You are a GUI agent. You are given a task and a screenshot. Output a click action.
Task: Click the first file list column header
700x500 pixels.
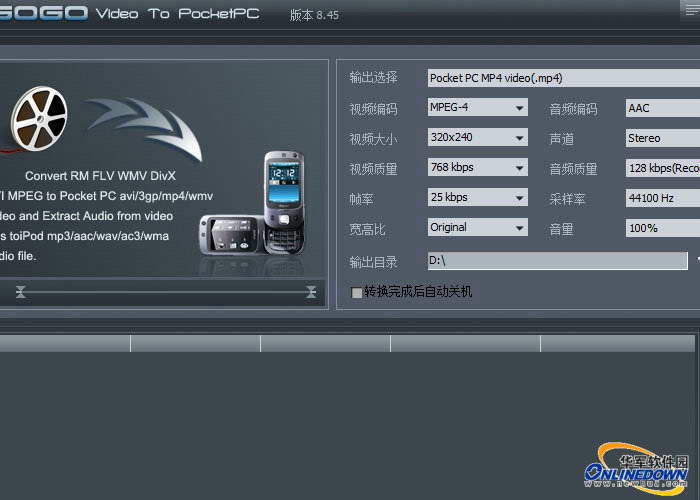point(65,344)
